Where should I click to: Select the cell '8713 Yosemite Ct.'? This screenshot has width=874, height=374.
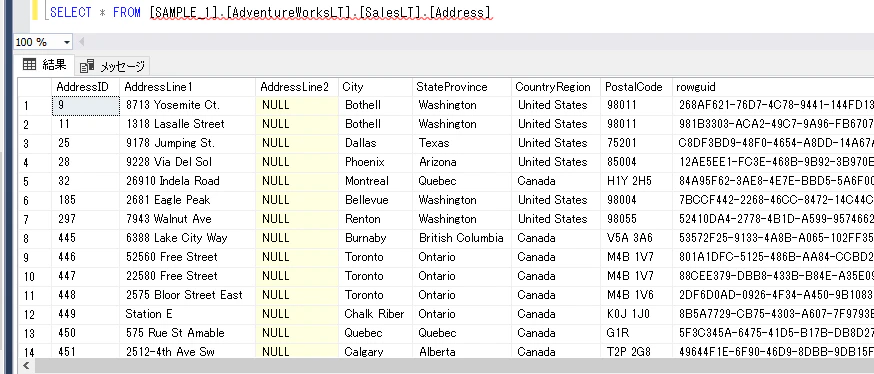(188, 105)
